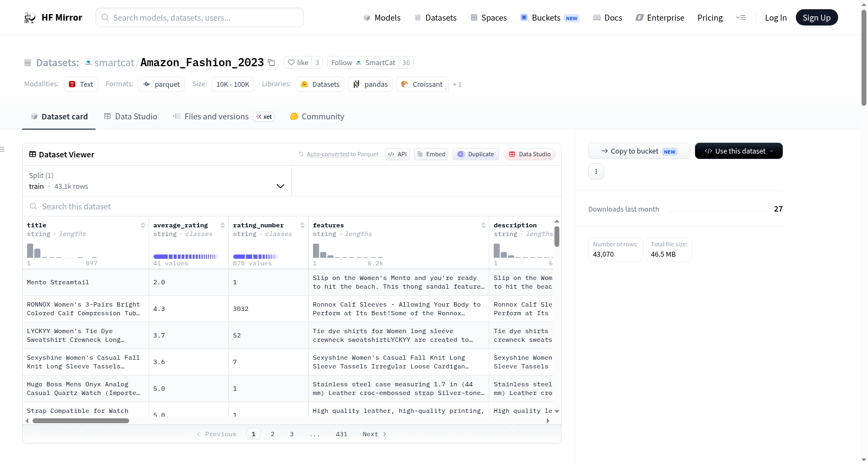Open Models in top navigation
868x465 pixels.
pos(382,17)
